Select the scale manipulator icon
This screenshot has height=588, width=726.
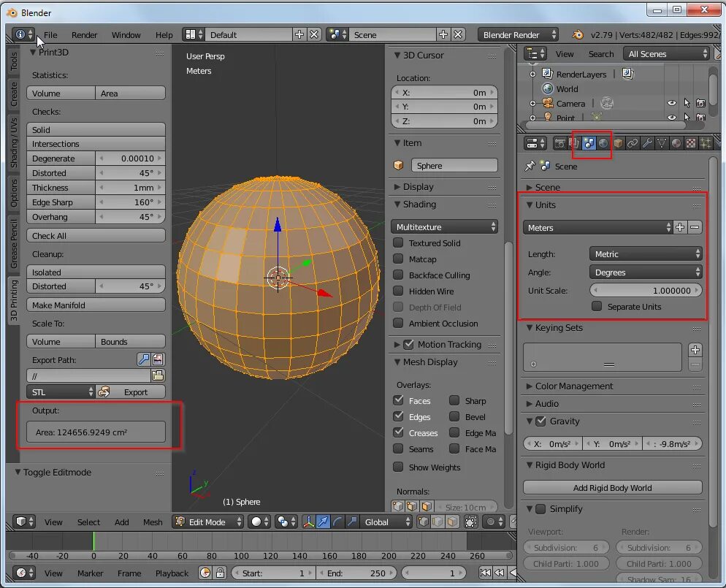[x=352, y=522]
